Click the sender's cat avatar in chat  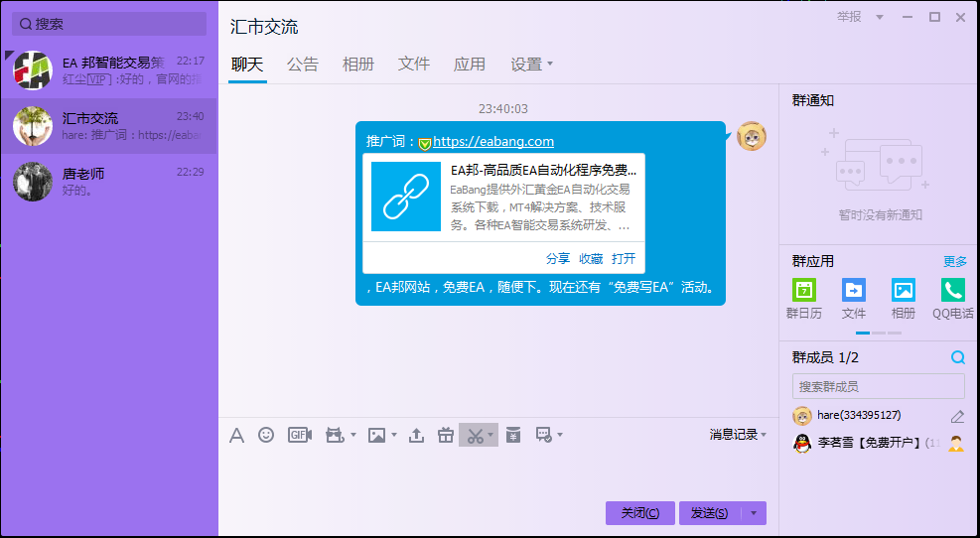point(752,136)
